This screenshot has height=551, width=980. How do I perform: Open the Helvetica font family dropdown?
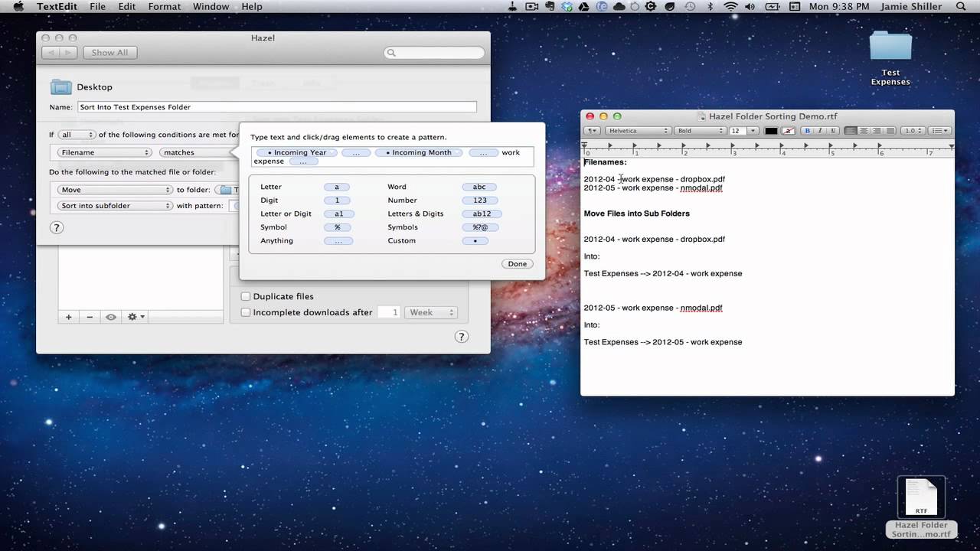(639, 131)
